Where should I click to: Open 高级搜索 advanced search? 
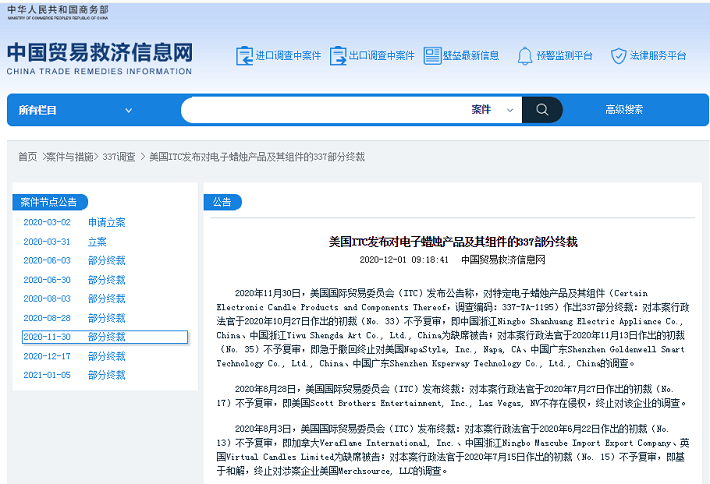click(x=624, y=110)
